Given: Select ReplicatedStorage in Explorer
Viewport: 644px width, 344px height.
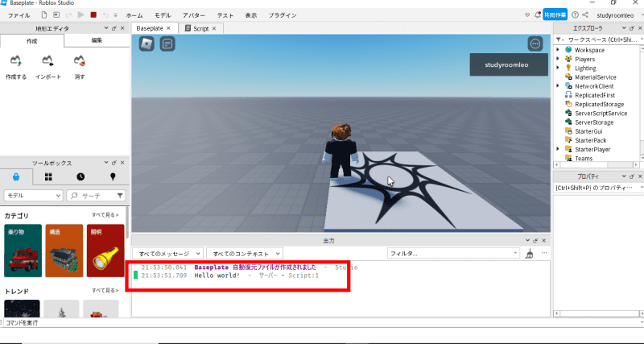Looking at the screenshot, I should [599, 104].
